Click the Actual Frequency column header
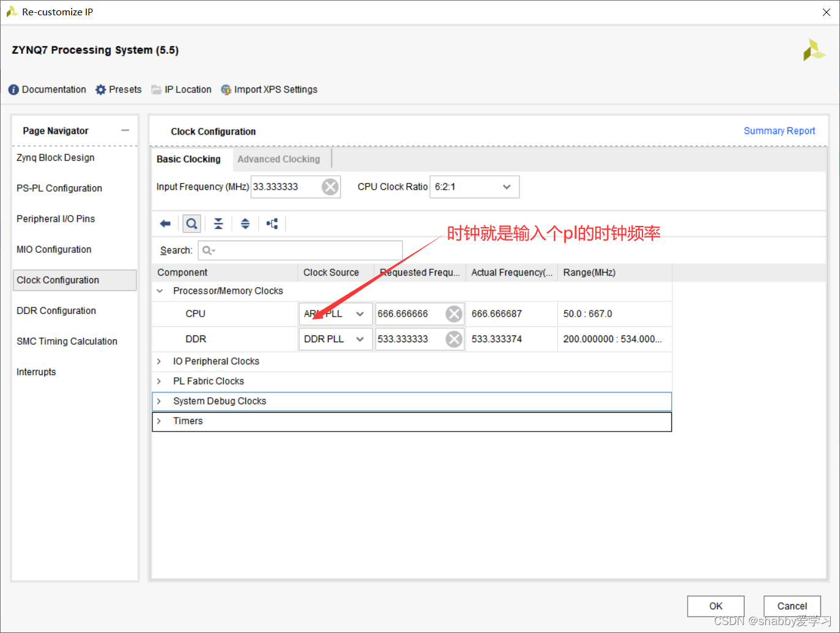Screen dimensions: 840x633 coord(511,272)
